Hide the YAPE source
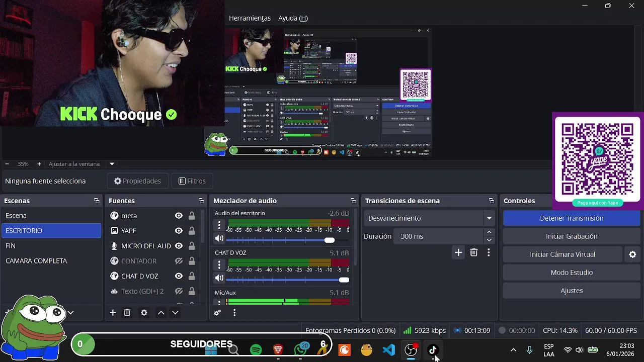 pyautogui.click(x=179, y=231)
